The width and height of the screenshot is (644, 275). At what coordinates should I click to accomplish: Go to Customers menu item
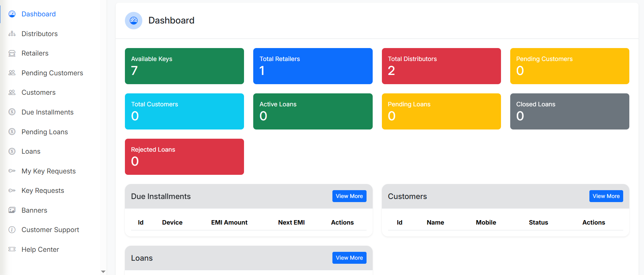pyautogui.click(x=38, y=92)
